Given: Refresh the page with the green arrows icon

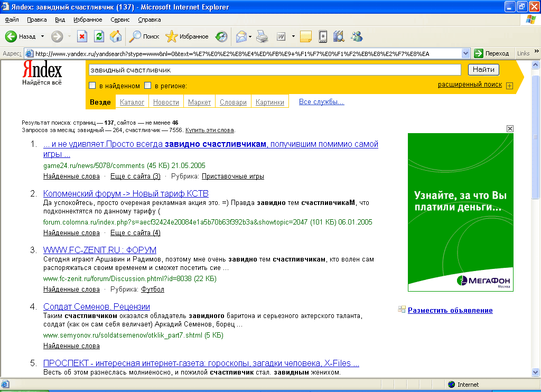Looking at the screenshot, I should point(99,36).
